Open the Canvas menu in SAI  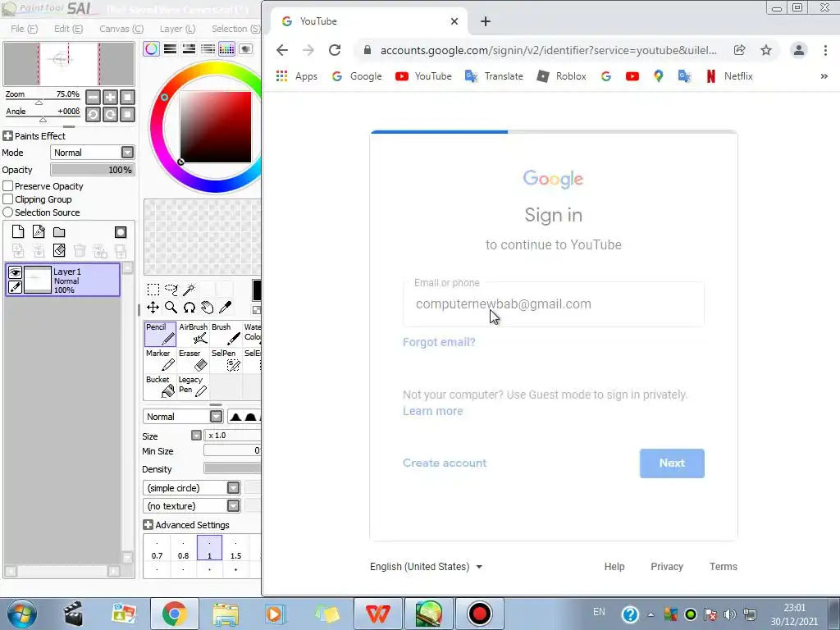coord(121,29)
